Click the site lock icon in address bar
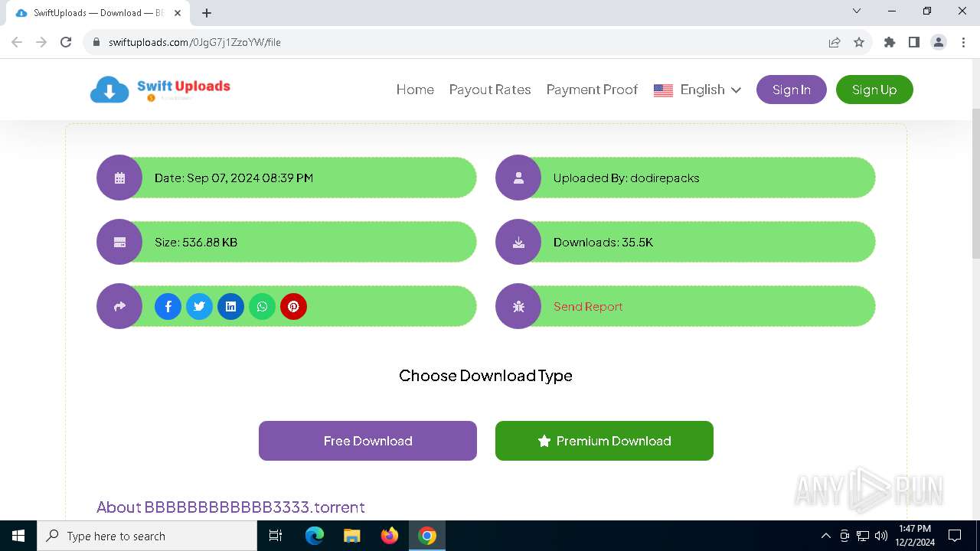Viewport: 980px width, 551px height. click(96, 42)
